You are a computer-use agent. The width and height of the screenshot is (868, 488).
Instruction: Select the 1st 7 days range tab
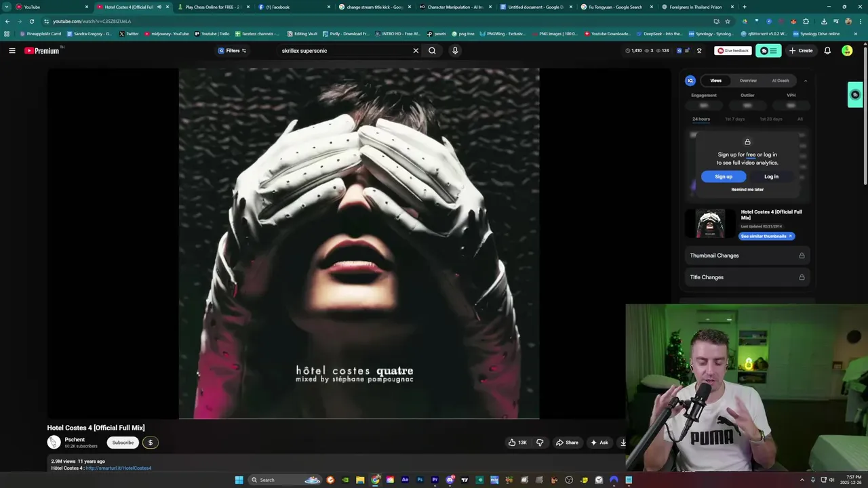[734, 119]
